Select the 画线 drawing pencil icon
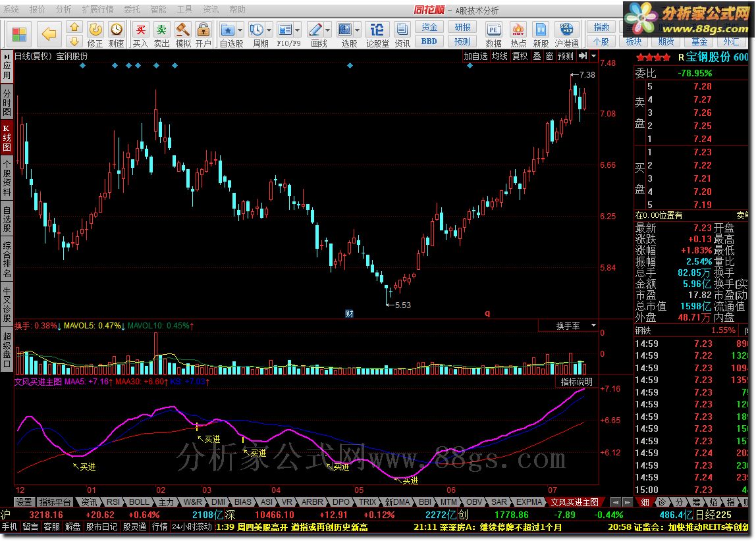 [315, 30]
